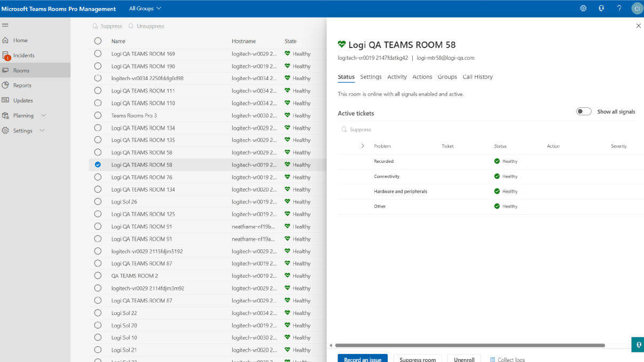Click the floating help button at the panel edge
The height and width of the screenshot is (362, 644).
[x=638, y=344]
